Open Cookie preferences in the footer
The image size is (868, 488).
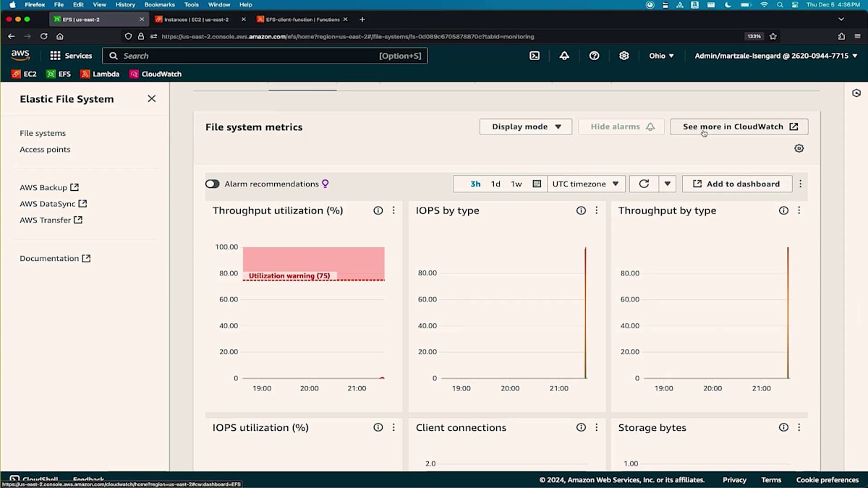click(x=827, y=480)
